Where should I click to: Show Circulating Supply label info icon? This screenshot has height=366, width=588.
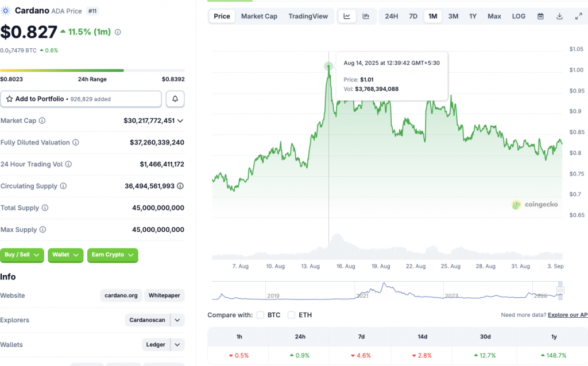(63, 186)
